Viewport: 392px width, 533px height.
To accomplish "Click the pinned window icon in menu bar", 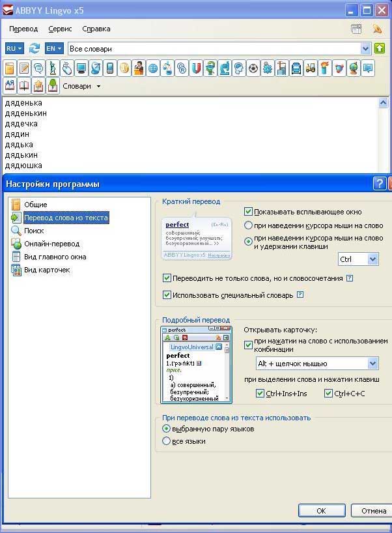I will click(x=356, y=29).
